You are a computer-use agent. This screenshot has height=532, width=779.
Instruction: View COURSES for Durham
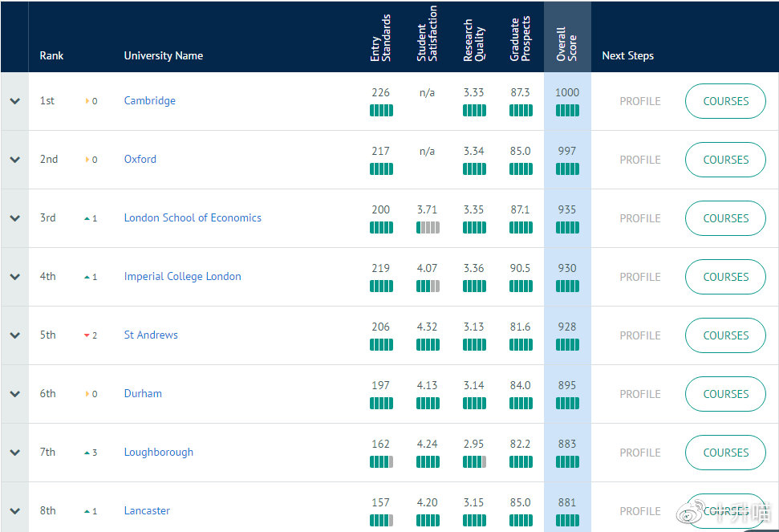pos(725,395)
